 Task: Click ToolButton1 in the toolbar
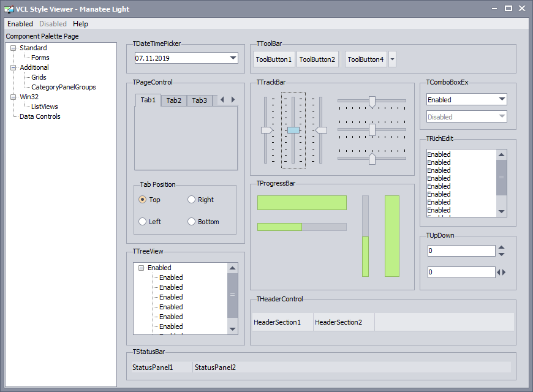tap(274, 59)
